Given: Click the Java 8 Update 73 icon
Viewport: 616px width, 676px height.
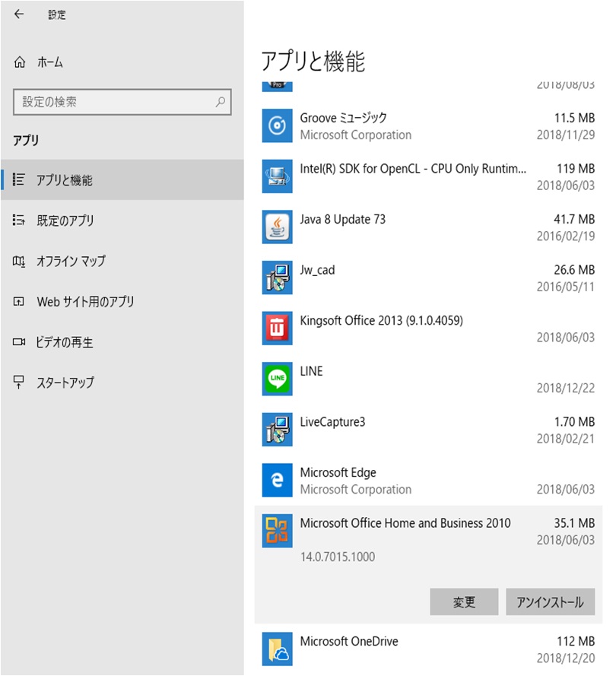Looking at the screenshot, I should pos(277,227).
